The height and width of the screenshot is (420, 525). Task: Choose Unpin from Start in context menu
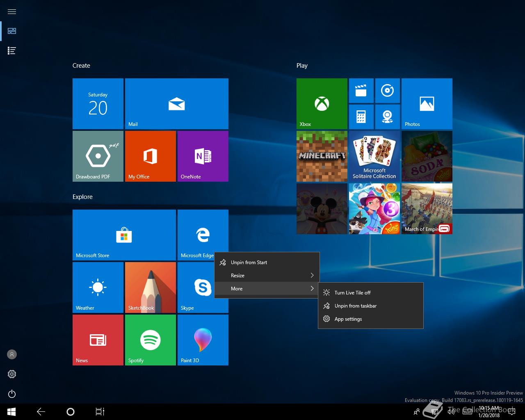click(267, 262)
